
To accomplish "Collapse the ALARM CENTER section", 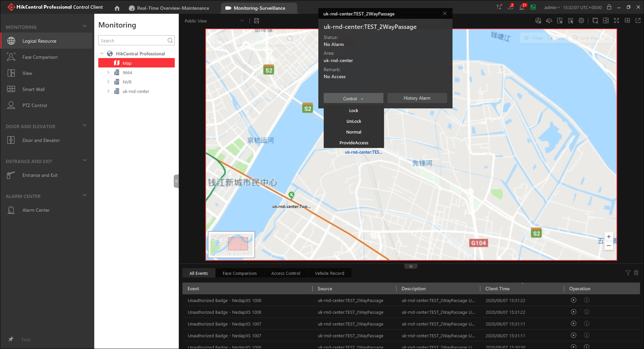I will click(x=85, y=195).
